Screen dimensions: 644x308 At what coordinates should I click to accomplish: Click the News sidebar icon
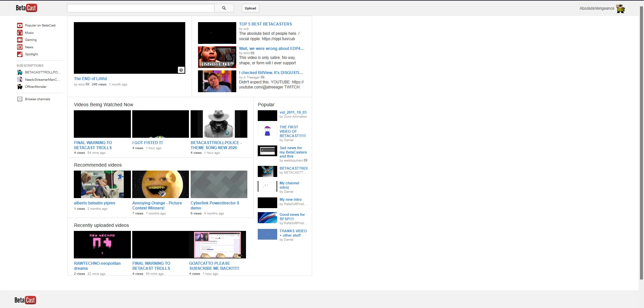(20, 47)
